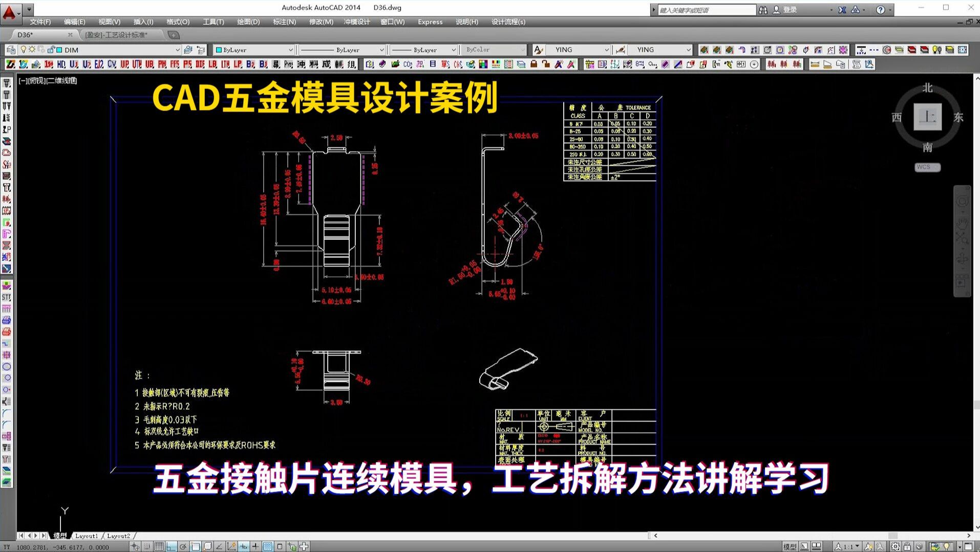The image size is (980, 552).
Task: Click the viewport label [-][俯视][二维线框]
Action: 48,80
